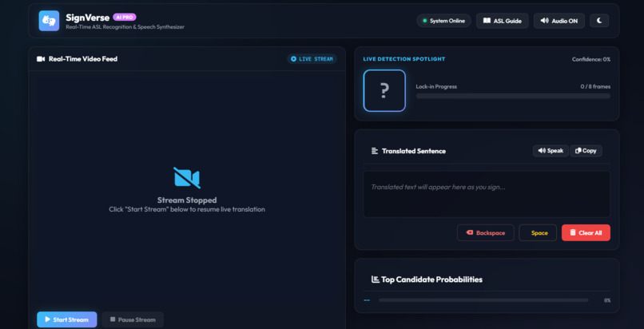Copy the translated sentence
This screenshot has height=329, width=644.
point(586,151)
